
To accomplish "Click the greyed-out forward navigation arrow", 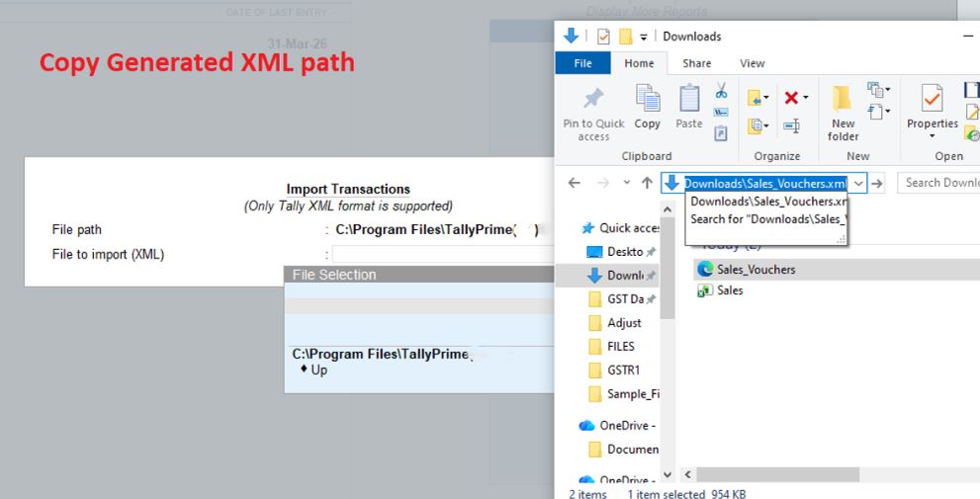I will click(x=603, y=183).
